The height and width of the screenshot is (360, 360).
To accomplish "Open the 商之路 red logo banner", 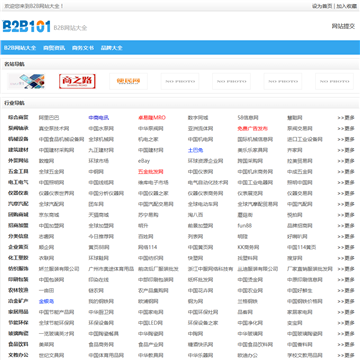I will point(77,81).
